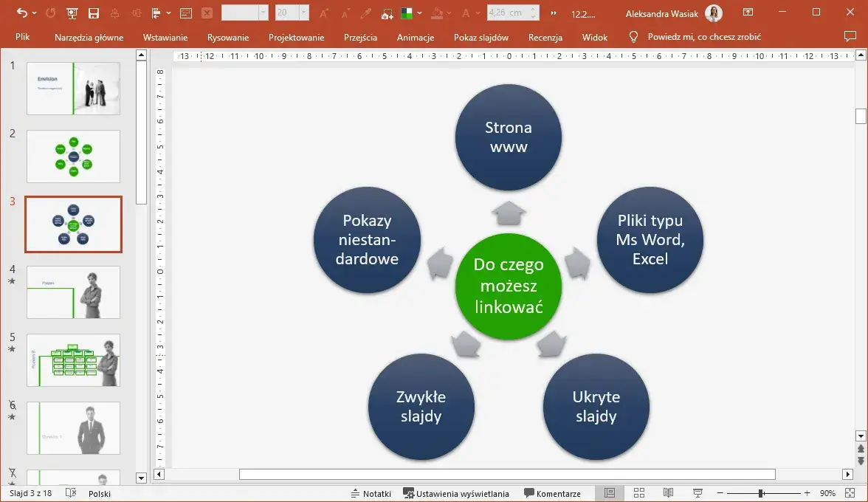Toggle the Komentarze pane

(552, 492)
